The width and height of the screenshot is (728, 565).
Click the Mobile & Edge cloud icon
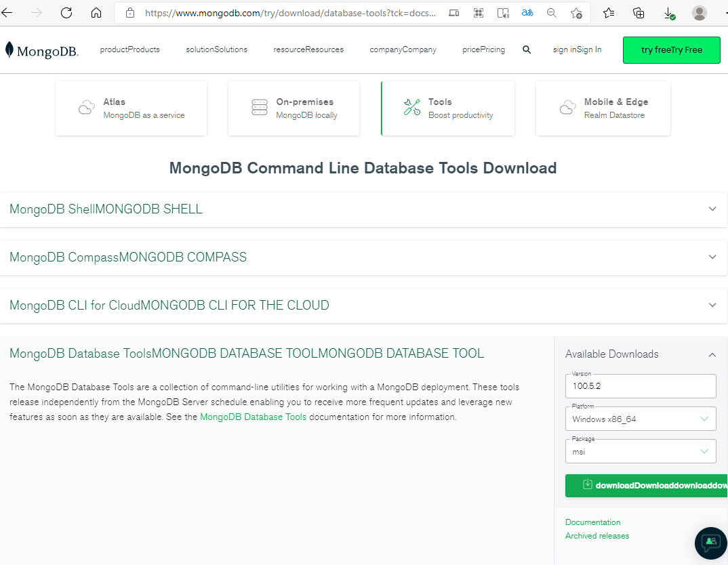[567, 108]
